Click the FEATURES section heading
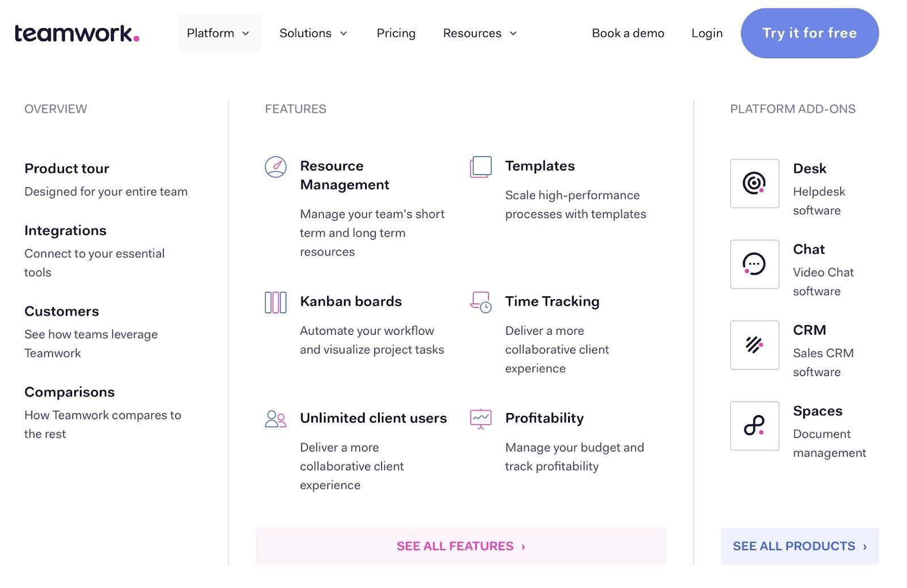This screenshot has height=588, width=907. 295,109
